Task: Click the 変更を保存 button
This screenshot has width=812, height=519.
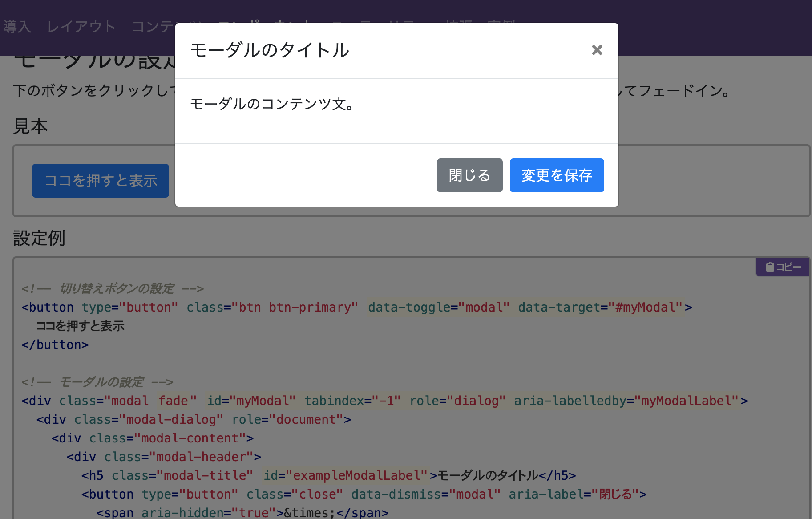Action: click(x=557, y=175)
